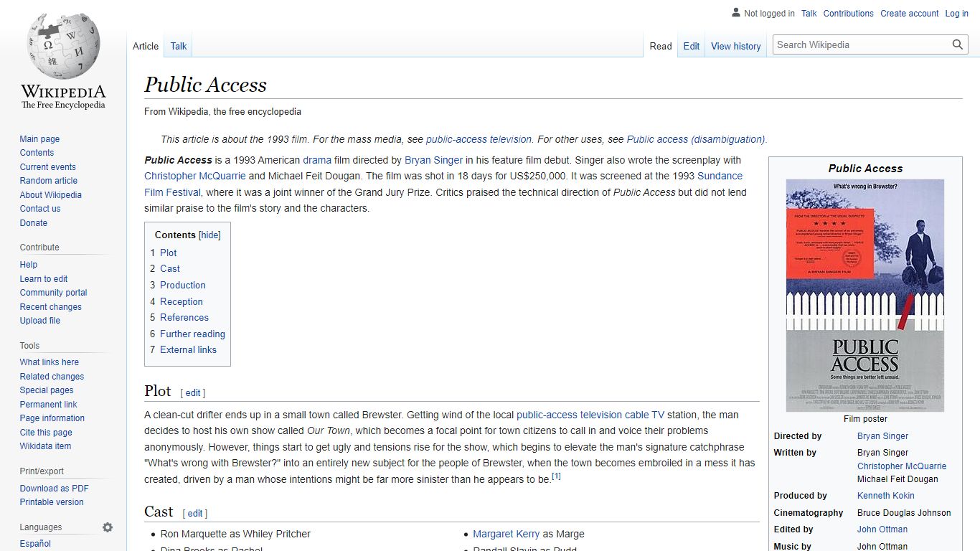Click the not-logged-in user icon

pos(735,13)
